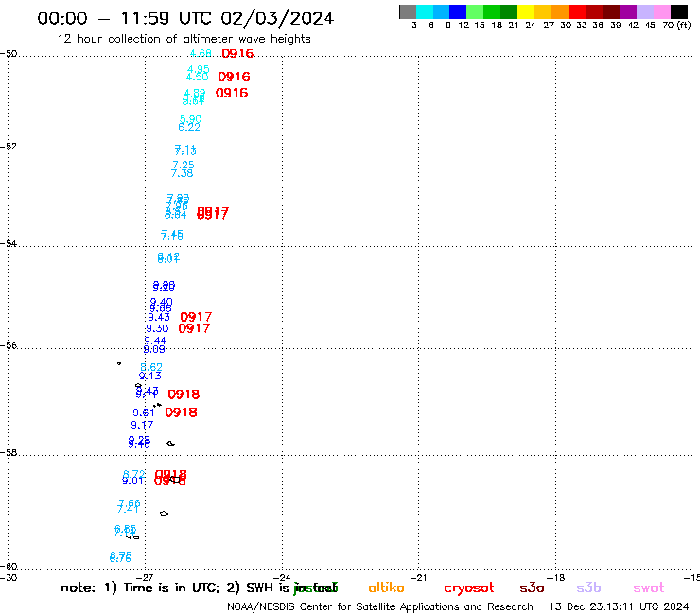Screen dimensions: 700x615
Task: Pick the pink swatch in the legend
Action: (x=661, y=11)
